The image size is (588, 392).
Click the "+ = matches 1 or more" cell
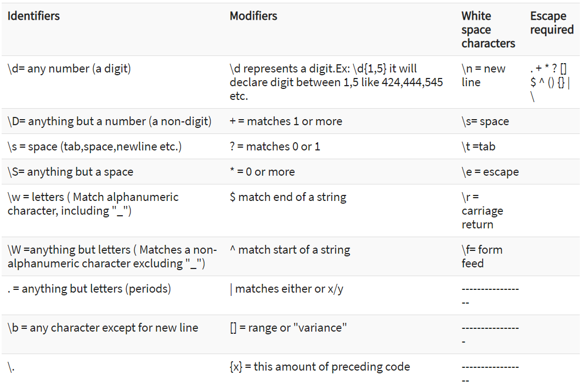coord(286,121)
